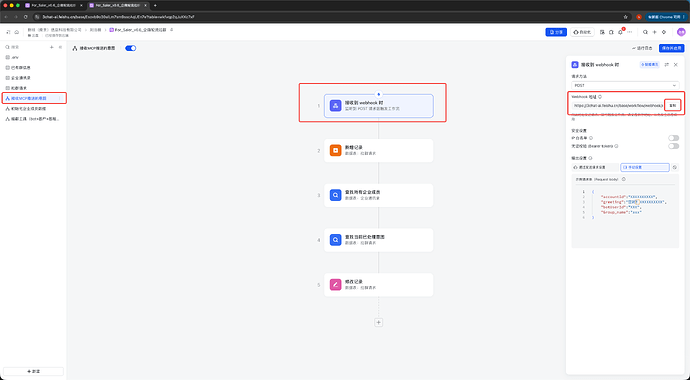
Task: Click the plus icon in the top-right bar
Action: click(x=654, y=32)
